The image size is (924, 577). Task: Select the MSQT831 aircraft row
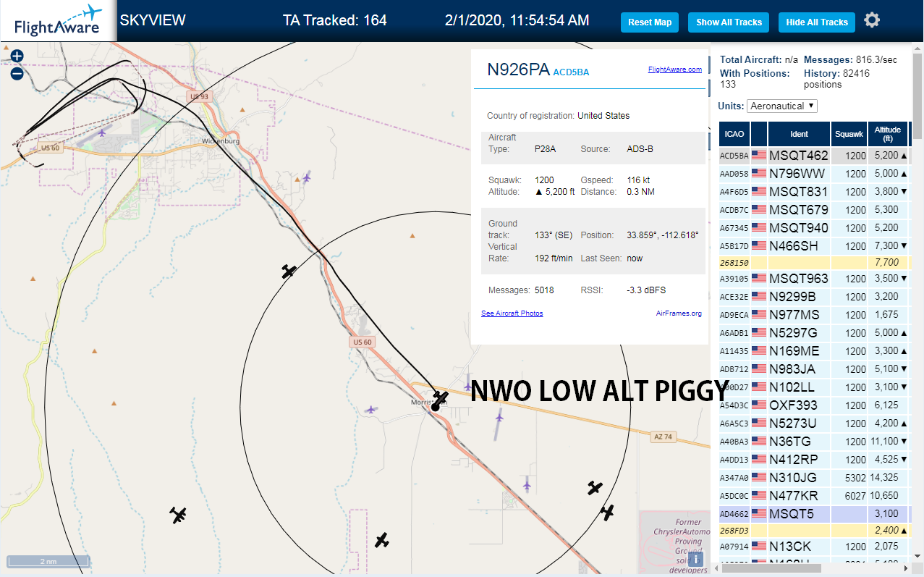click(x=815, y=191)
